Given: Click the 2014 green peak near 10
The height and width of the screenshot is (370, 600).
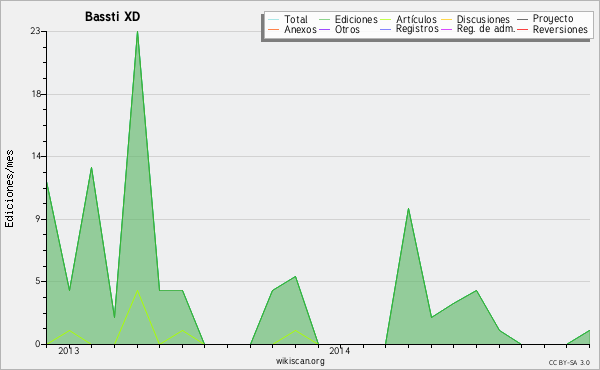Looking at the screenshot, I should tap(408, 209).
